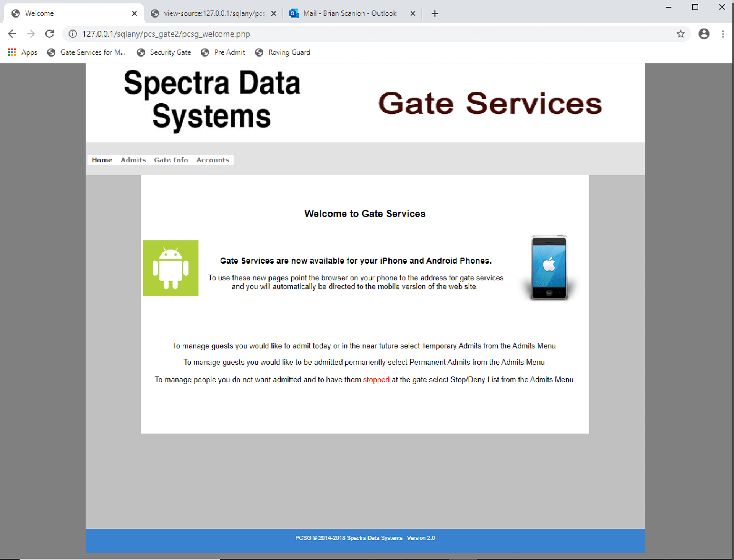View site information icon in address bar
The image size is (734, 560).
click(73, 34)
